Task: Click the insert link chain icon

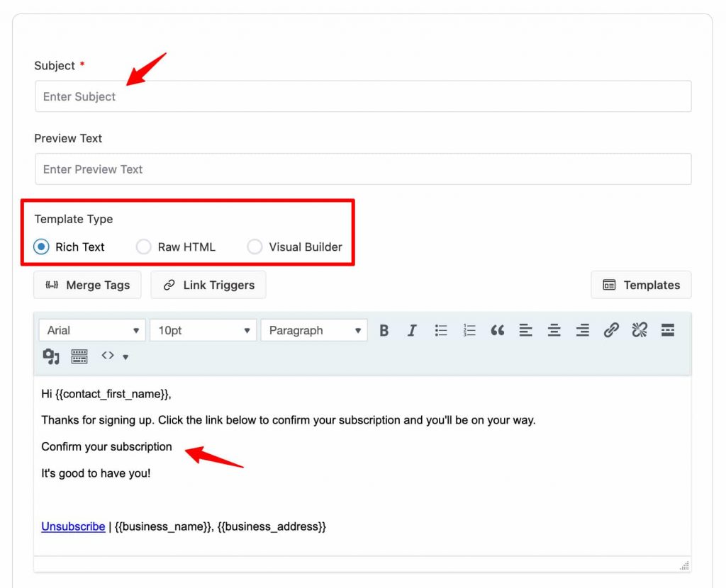Action: pyautogui.click(x=611, y=330)
